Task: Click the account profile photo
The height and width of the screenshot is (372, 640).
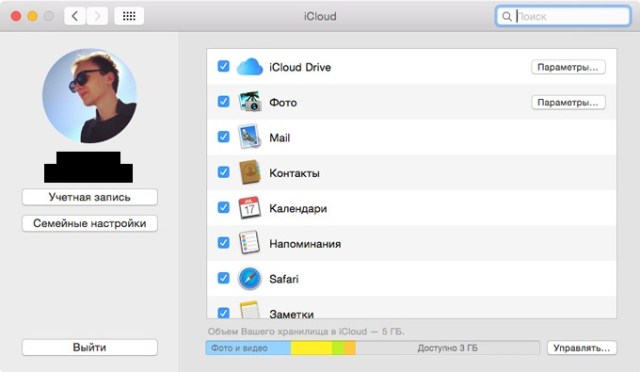Action: pyautogui.click(x=90, y=96)
